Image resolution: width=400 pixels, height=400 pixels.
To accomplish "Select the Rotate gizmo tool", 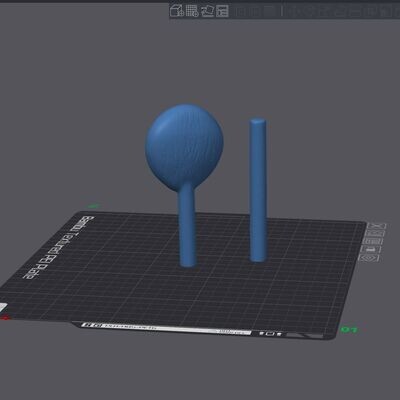I will [307, 11].
